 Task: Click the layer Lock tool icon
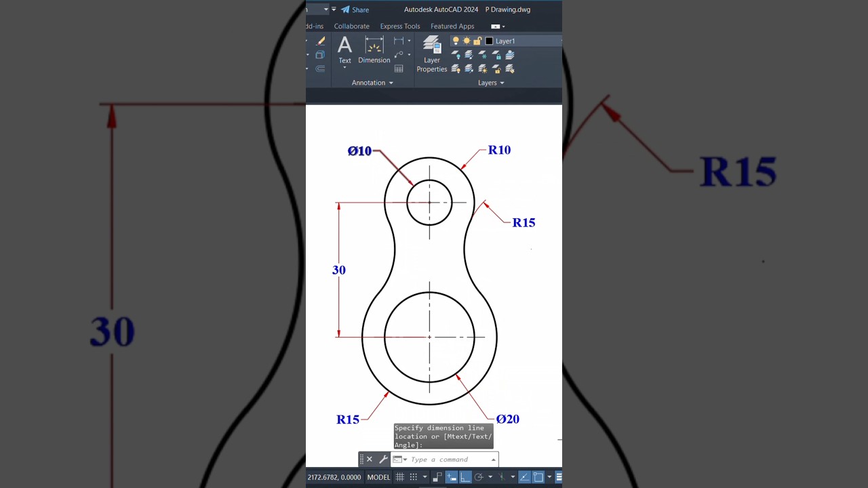click(496, 55)
